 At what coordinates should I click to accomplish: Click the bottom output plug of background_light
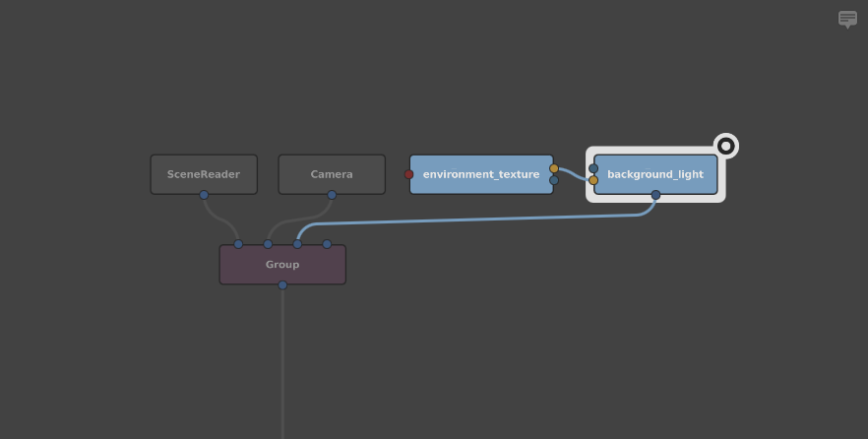[655, 195]
